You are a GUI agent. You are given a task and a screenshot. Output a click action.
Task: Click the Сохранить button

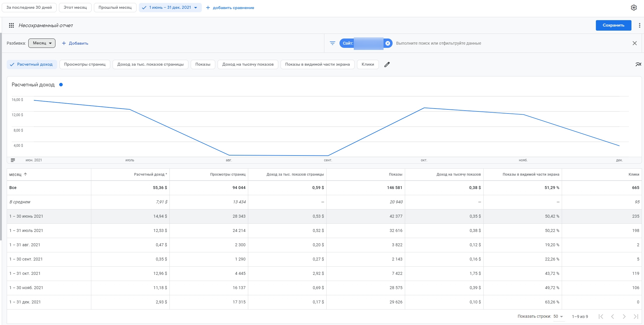click(613, 25)
